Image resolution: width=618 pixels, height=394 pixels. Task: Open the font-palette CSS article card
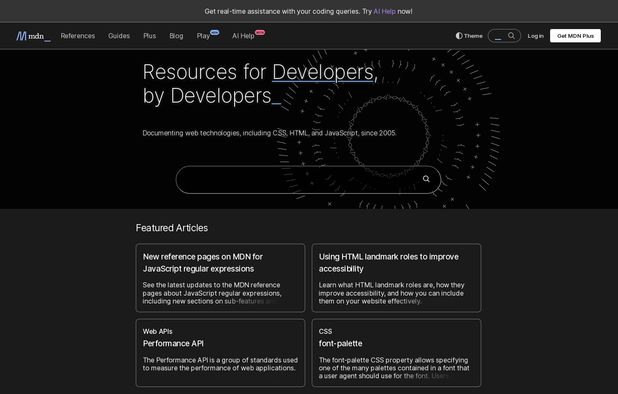[396, 353]
